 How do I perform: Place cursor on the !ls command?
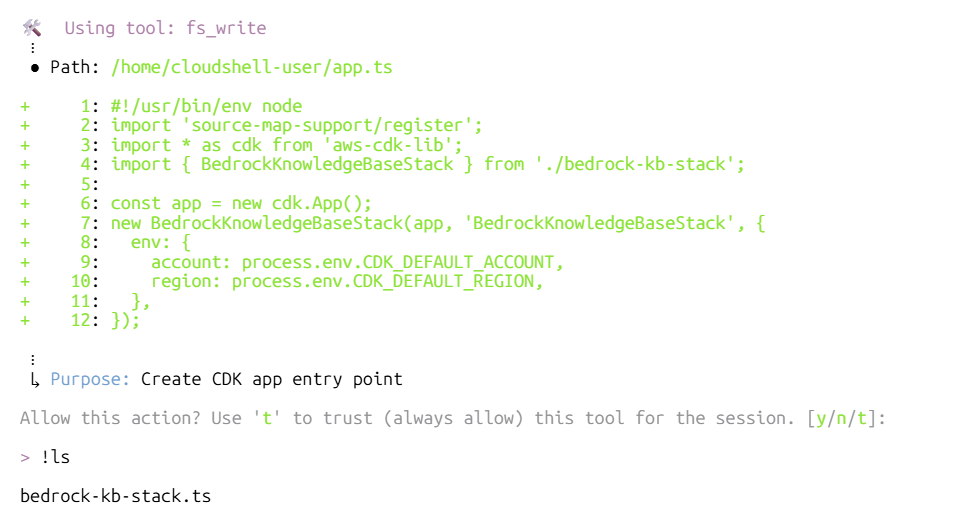tap(56, 457)
